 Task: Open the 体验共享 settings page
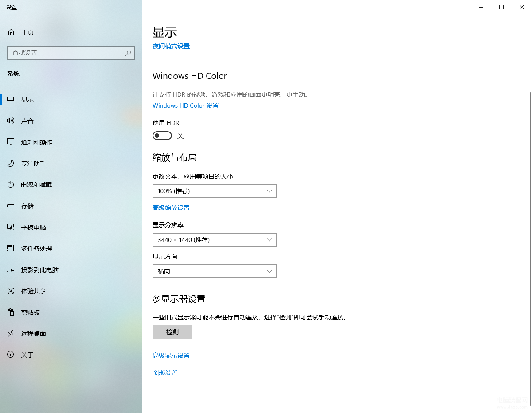71,291
